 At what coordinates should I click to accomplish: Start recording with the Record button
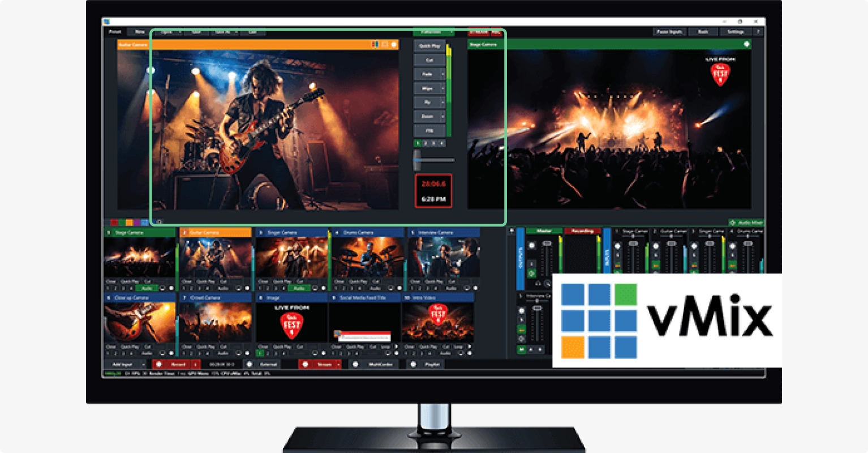(x=178, y=365)
